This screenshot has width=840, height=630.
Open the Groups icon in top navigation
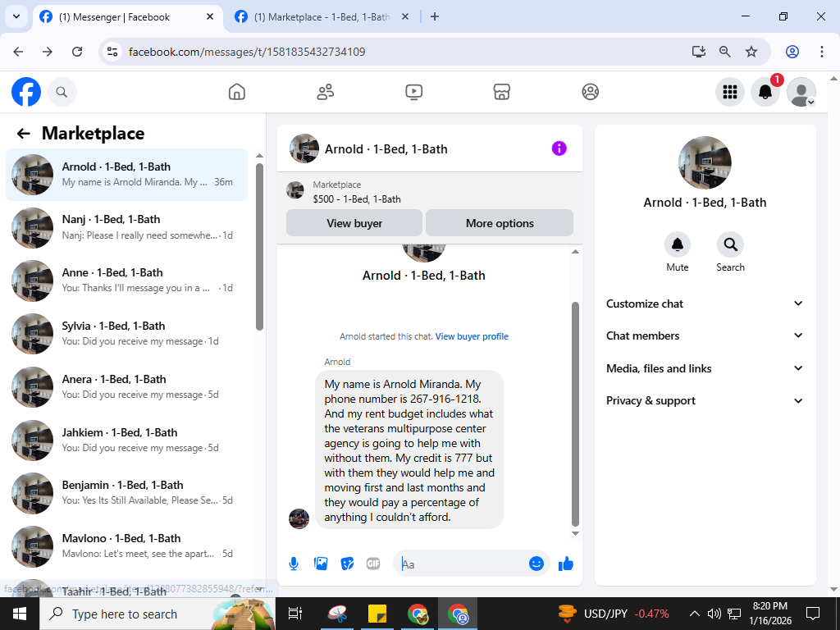[591, 92]
